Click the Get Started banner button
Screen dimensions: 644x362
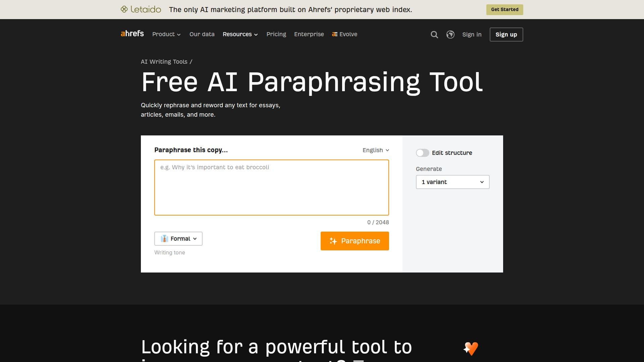[x=505, y=9]
